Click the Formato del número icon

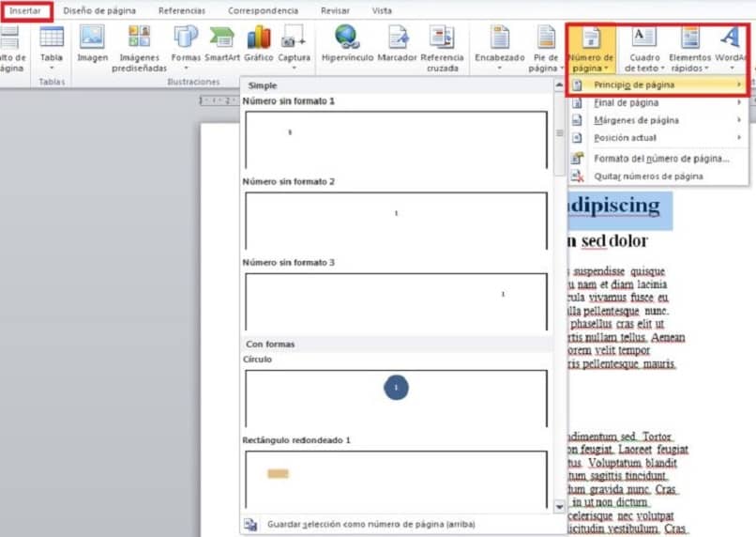577,159
